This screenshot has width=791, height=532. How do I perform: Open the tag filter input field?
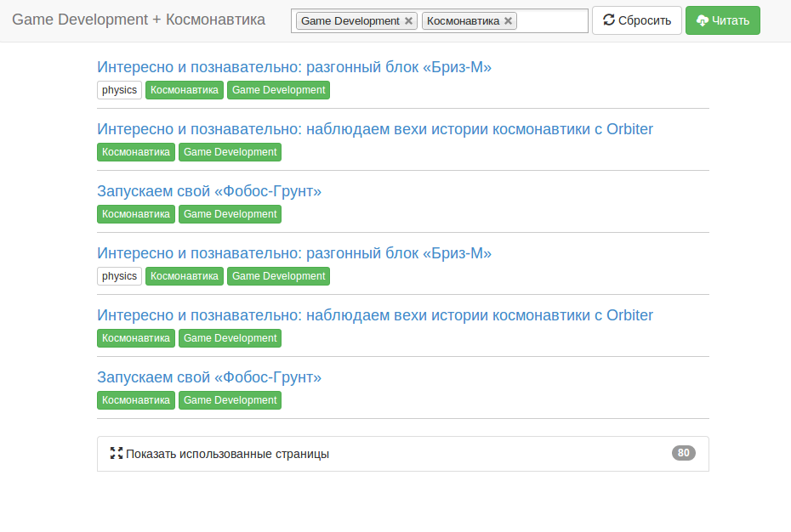pyautogui.click(x=553, y=20)
